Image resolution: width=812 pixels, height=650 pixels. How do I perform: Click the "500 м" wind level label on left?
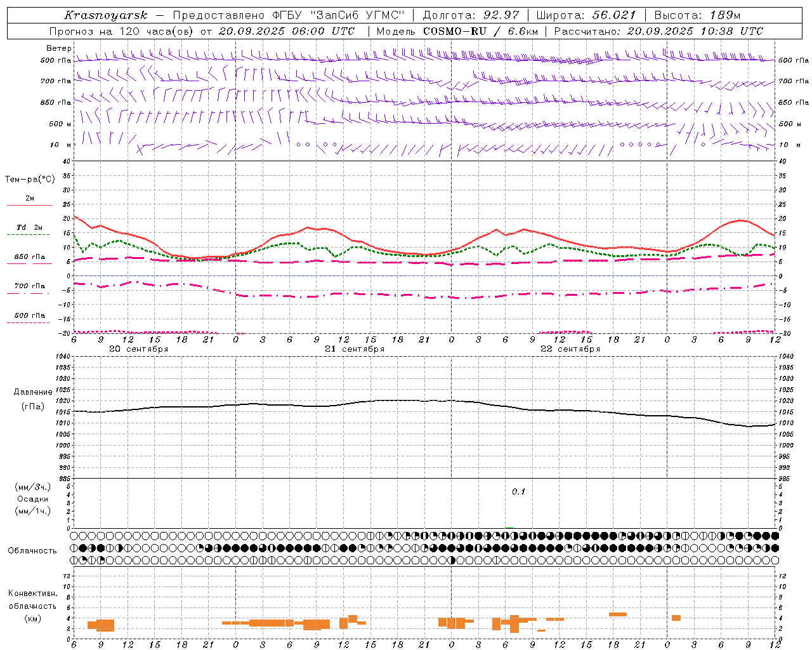pos(61,124)
